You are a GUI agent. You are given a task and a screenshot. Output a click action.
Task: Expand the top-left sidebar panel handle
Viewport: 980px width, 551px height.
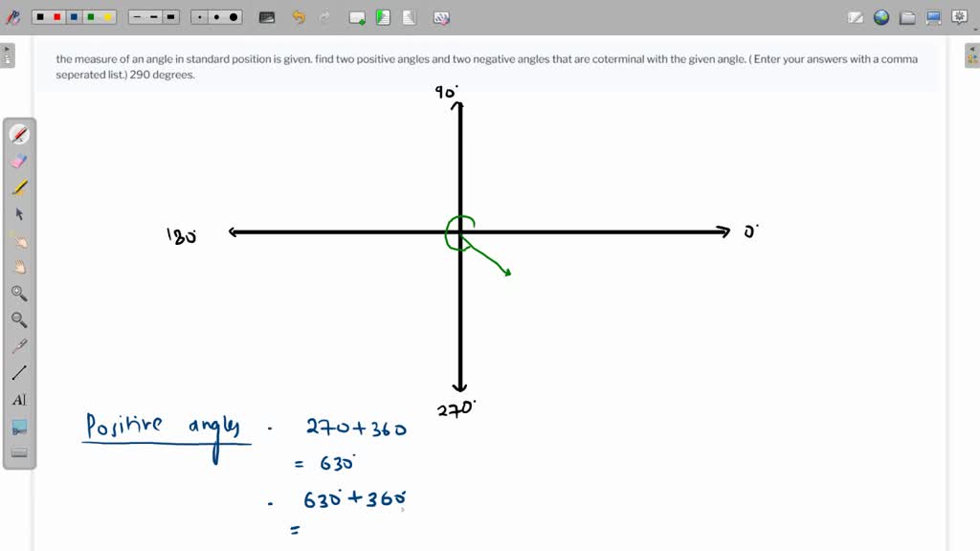tap(8, 55)
